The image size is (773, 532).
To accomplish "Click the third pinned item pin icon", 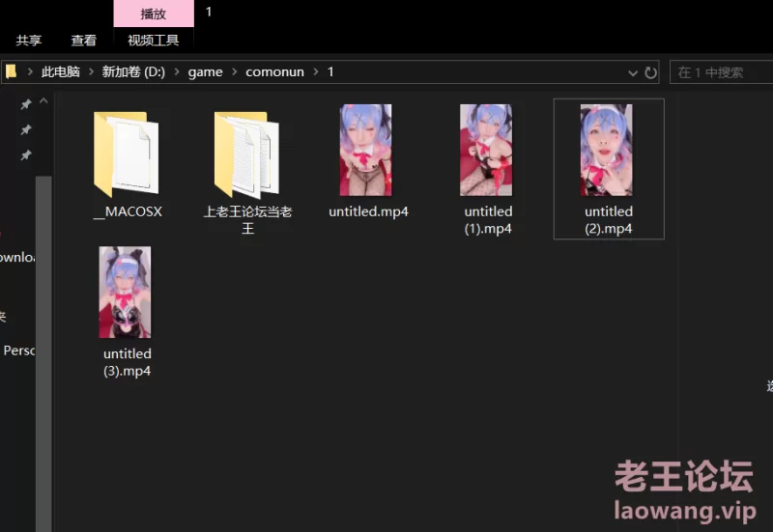I will tap(26, 155).
